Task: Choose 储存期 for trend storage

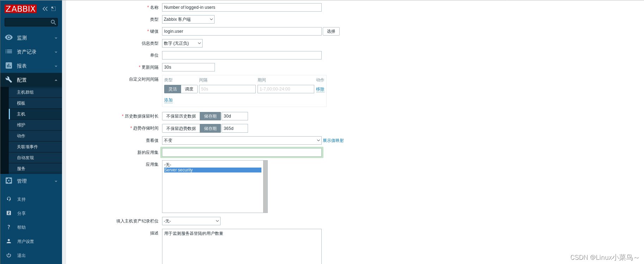Action: pos(210,128)
